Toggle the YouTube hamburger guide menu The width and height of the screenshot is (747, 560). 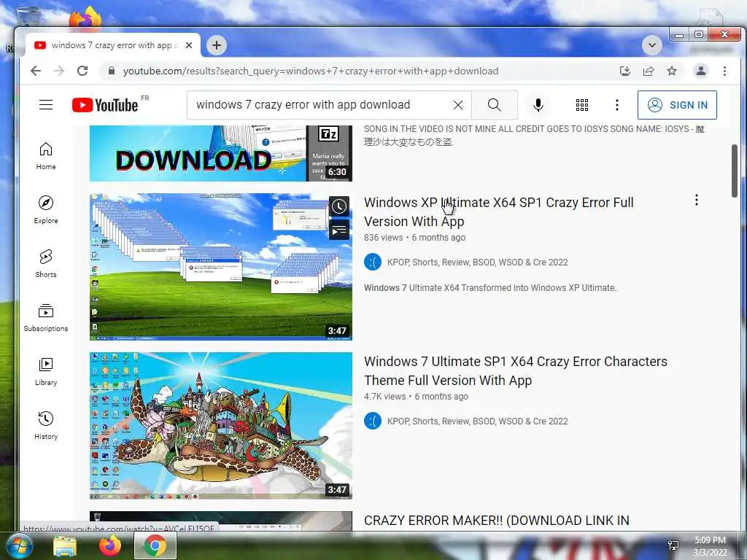pyautogui.click(x=46, y=105)
